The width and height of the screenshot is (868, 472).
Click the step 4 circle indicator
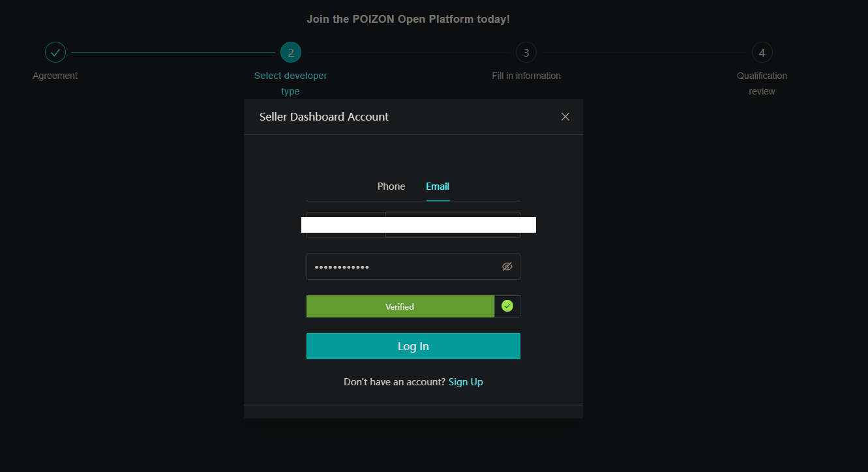pos(762,52)
